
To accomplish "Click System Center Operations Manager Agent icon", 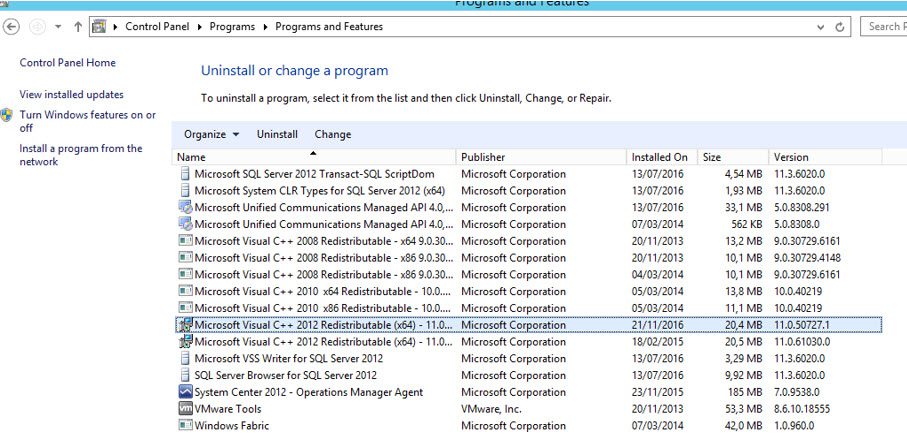I will [x=185, y=391].
